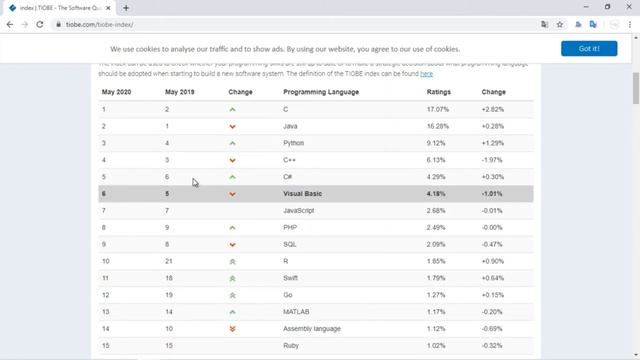Click the up arrow in the MATLAB row

pos(232,312)
